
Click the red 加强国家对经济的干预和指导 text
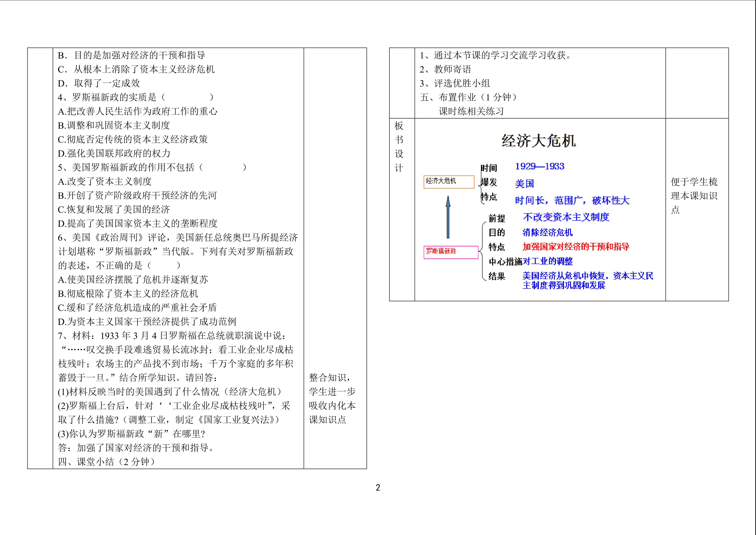(575, 247)
